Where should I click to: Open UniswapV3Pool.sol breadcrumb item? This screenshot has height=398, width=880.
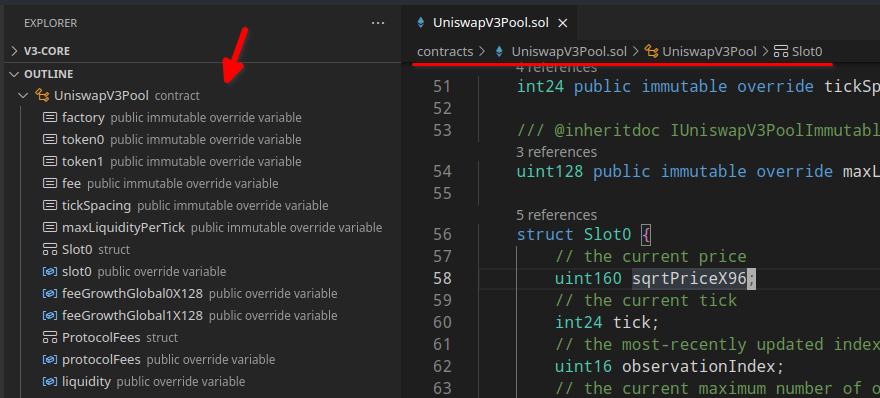[569, 52]
